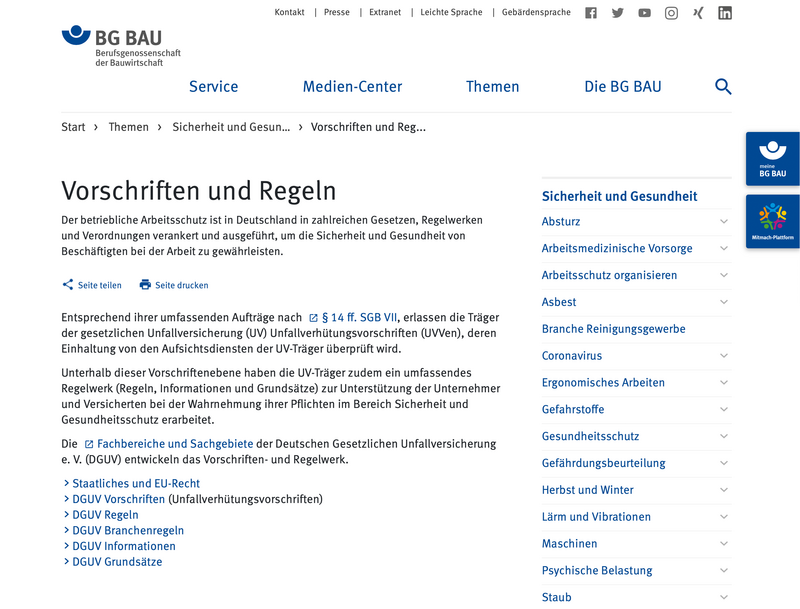Open the Twitter social icon
The height and width of the screenshot is (609, 800).
618,13
